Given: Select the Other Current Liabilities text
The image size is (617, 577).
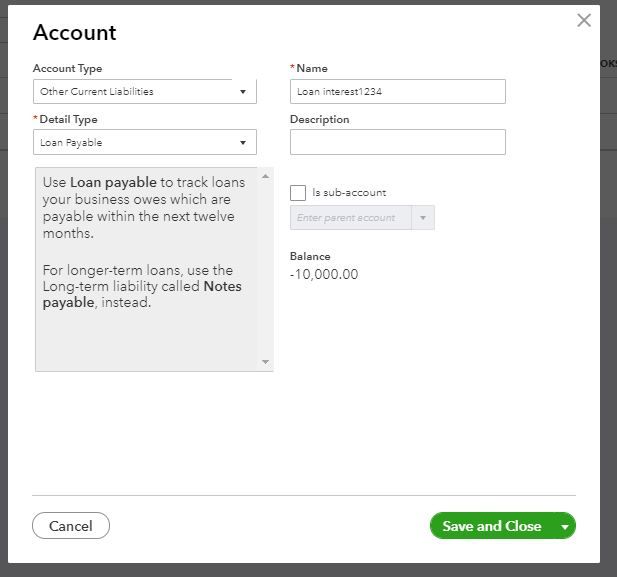Looking at the screenshot, I should tap(97, 92).
